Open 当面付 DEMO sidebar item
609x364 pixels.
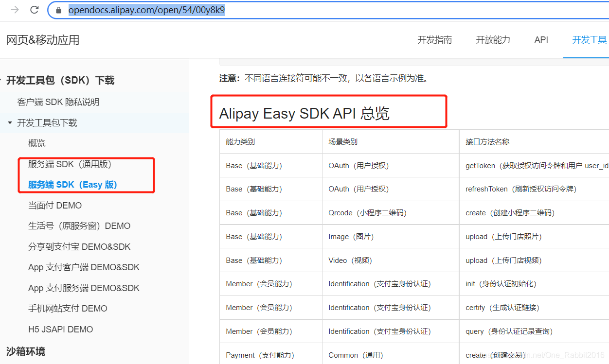click(55, 206)
